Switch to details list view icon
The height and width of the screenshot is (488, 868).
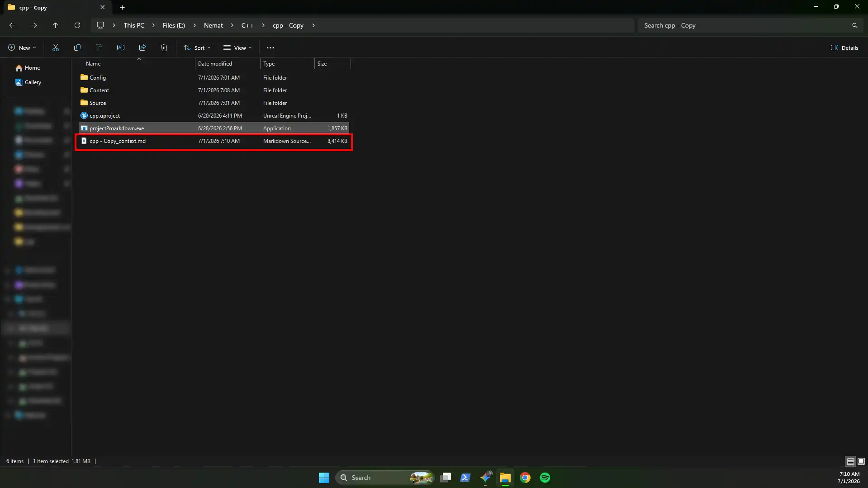(850, 461)
